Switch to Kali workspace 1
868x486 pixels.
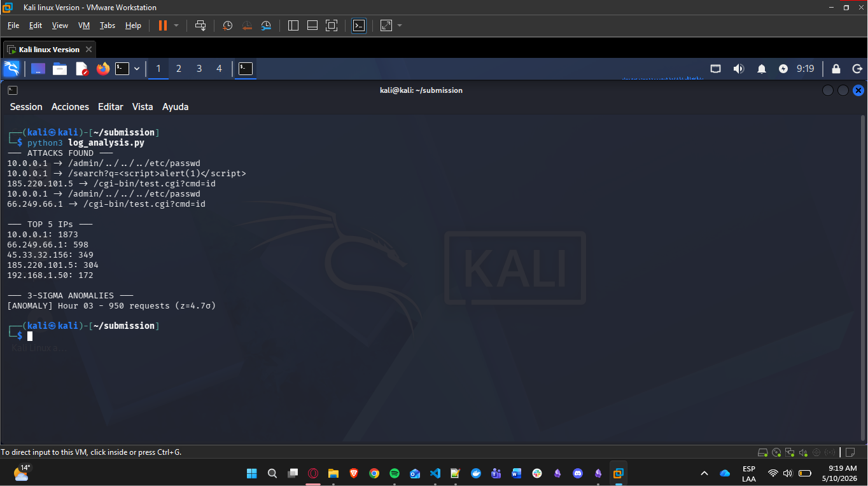coord(158,69)
